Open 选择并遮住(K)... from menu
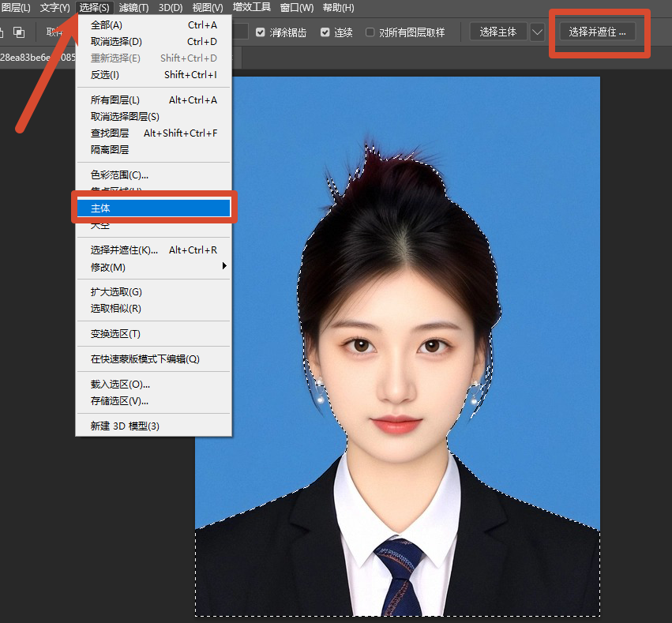Viewport: 672px width, 623px height. (x=154, y=250)
